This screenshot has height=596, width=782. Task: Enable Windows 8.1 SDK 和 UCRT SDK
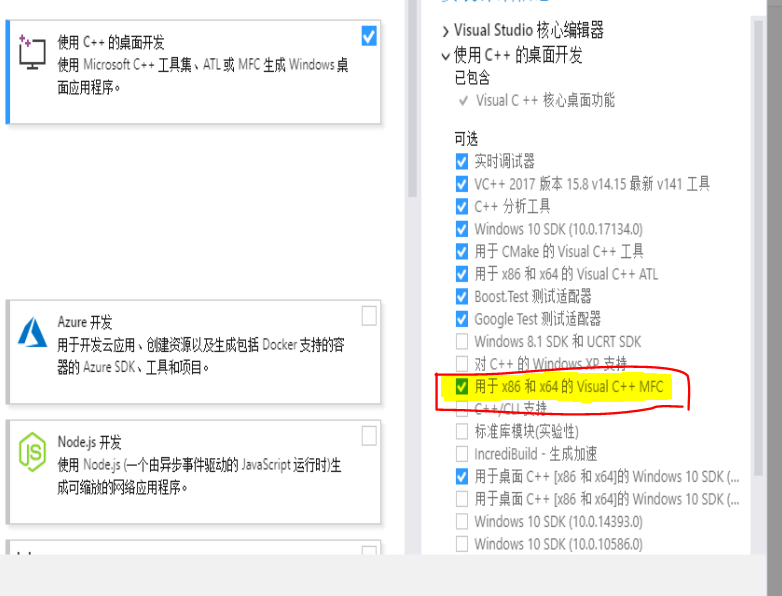[462, 342]
